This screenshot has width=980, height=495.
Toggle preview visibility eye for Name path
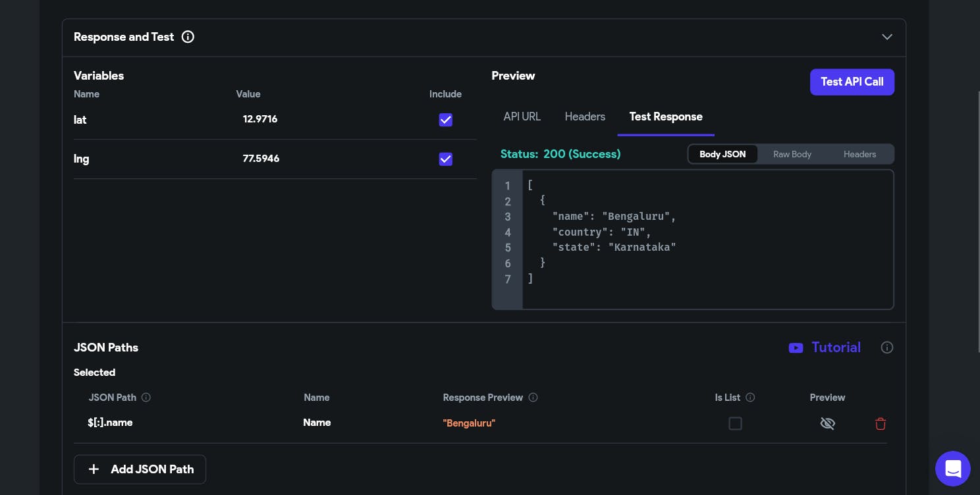point(827,423)
